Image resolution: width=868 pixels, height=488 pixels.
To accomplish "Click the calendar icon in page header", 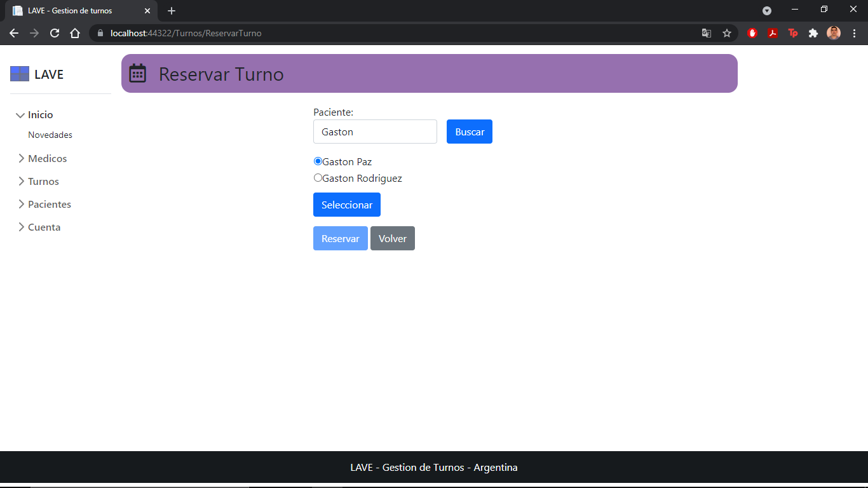I will coord(138,74).
